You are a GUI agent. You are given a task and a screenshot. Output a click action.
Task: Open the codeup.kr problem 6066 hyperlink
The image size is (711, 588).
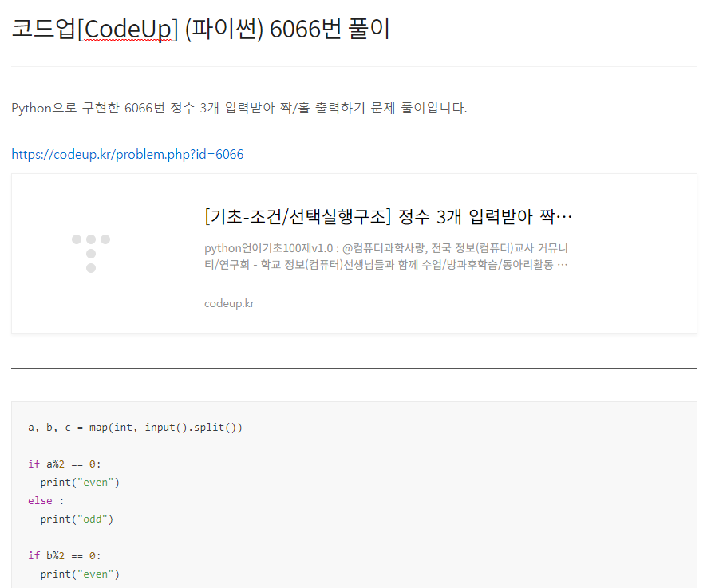tap(128, 155)
